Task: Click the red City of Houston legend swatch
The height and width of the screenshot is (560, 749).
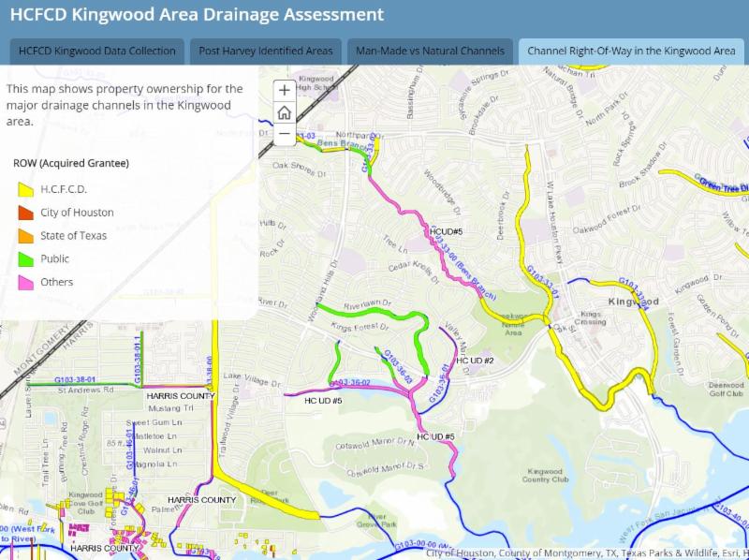Action: coord(26,213)
